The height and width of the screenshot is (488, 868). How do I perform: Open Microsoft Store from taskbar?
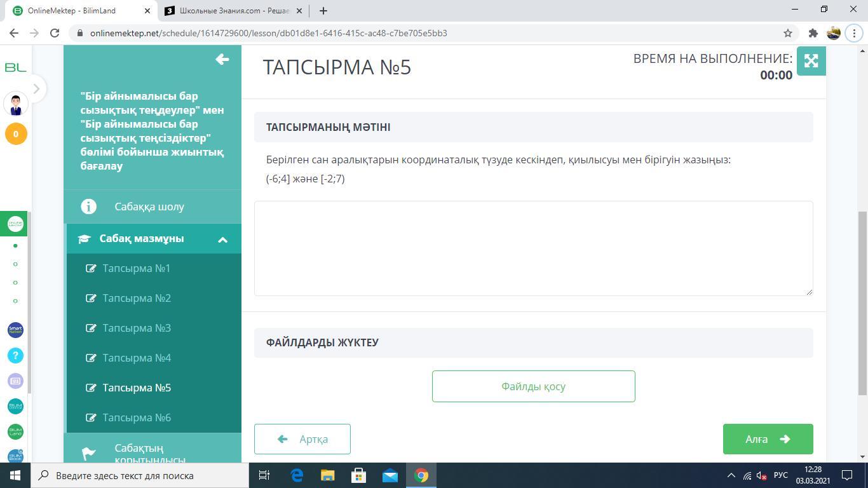tap(358, 475)
